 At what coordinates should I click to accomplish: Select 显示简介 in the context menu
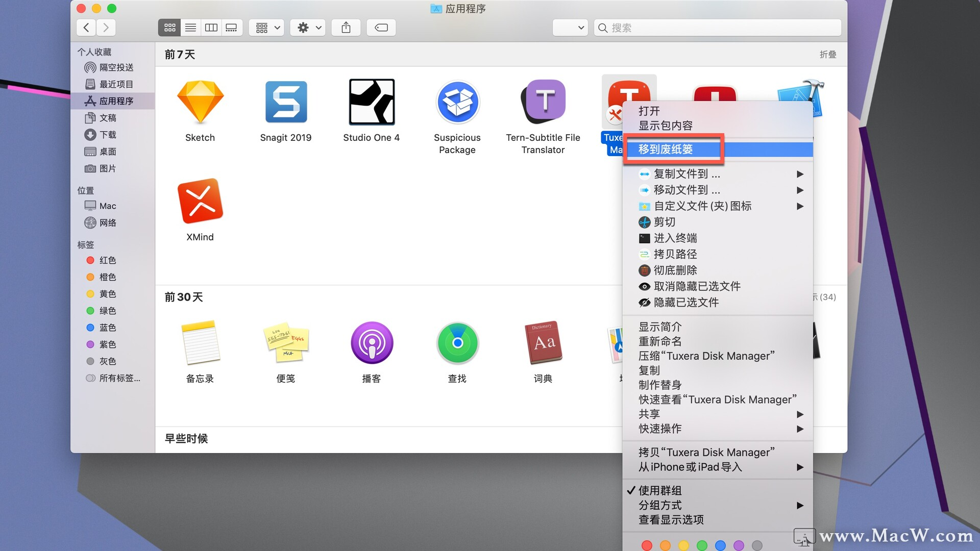point(659,327)
